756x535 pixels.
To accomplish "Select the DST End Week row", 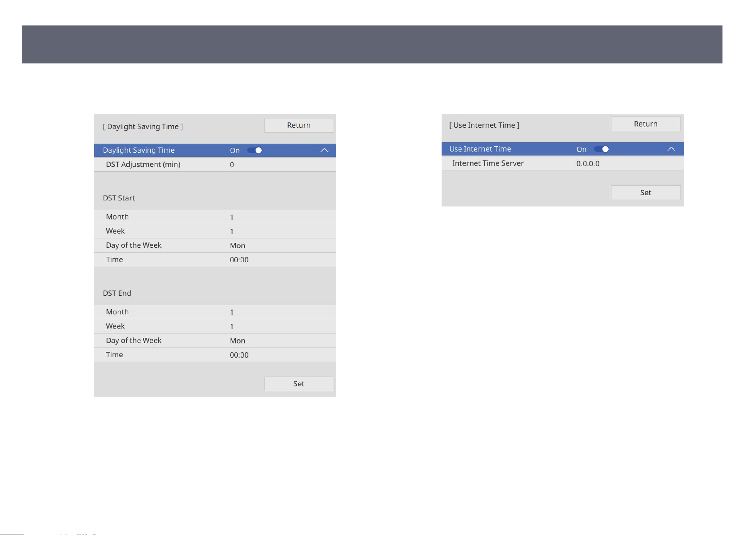I will point(215,326).
